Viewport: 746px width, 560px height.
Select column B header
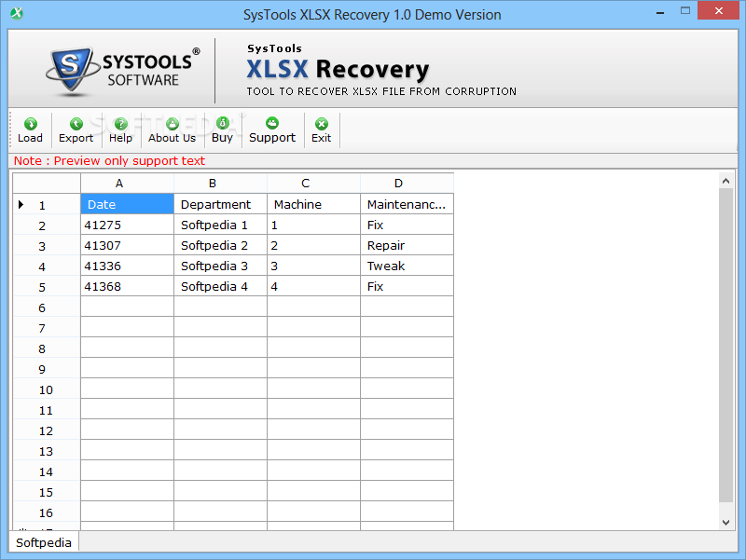pyautogui.click(x=220, y=183)
